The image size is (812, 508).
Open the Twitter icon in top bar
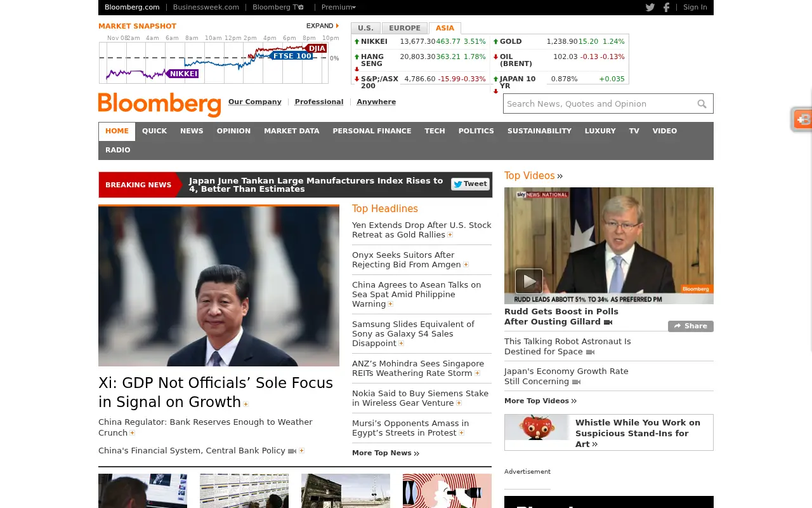pos(650,8)
